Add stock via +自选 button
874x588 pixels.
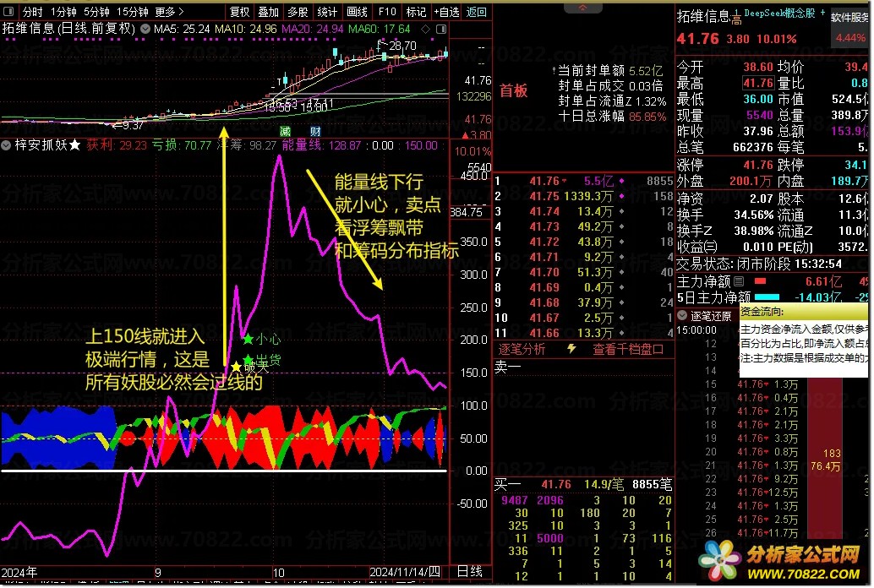click(446, 12)
